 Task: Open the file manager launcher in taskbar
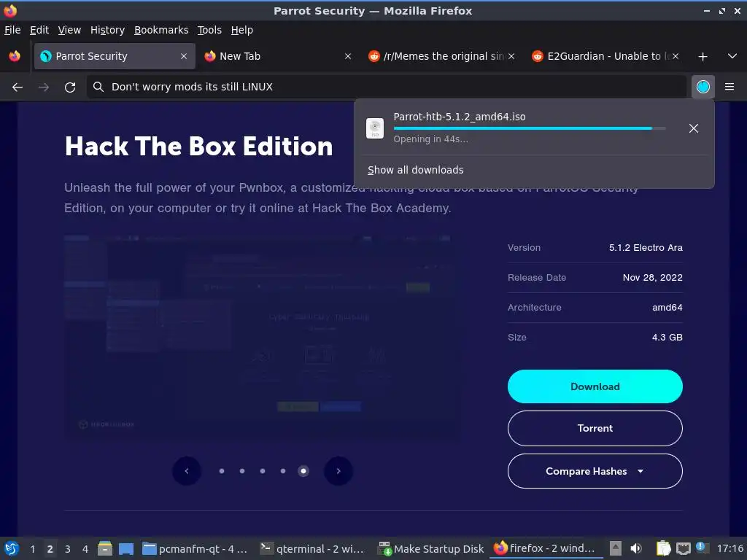pos(105,548)
